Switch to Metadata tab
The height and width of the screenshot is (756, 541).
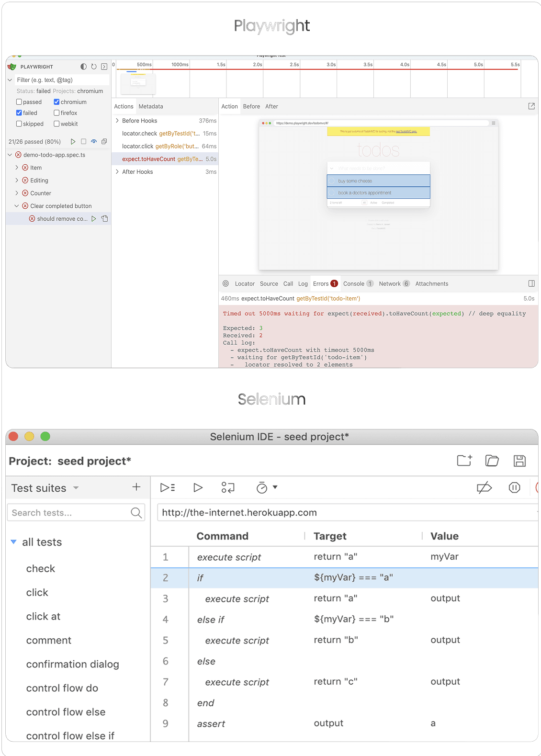(151, 106)
